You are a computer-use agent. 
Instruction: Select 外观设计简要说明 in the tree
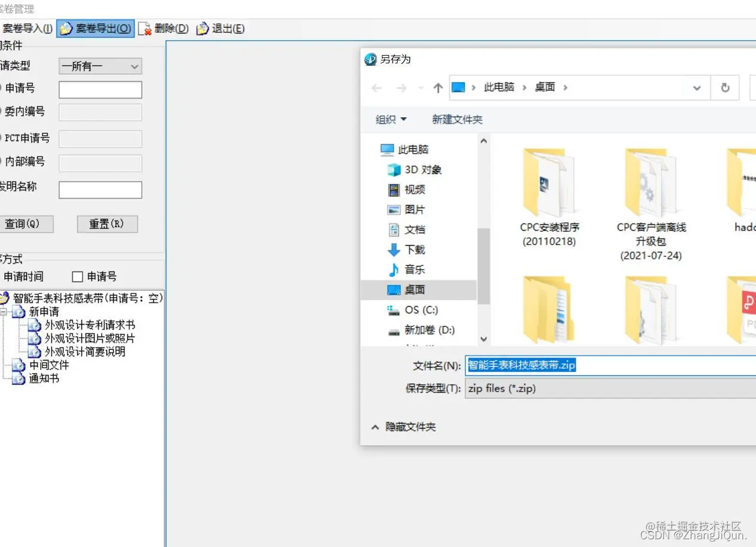click(85, 352)
